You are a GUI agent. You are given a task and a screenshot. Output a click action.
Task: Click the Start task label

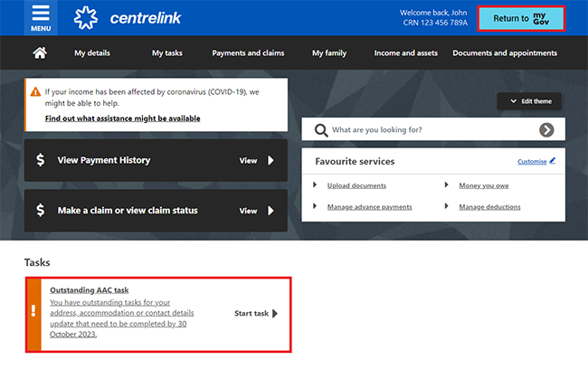point(251,313)
